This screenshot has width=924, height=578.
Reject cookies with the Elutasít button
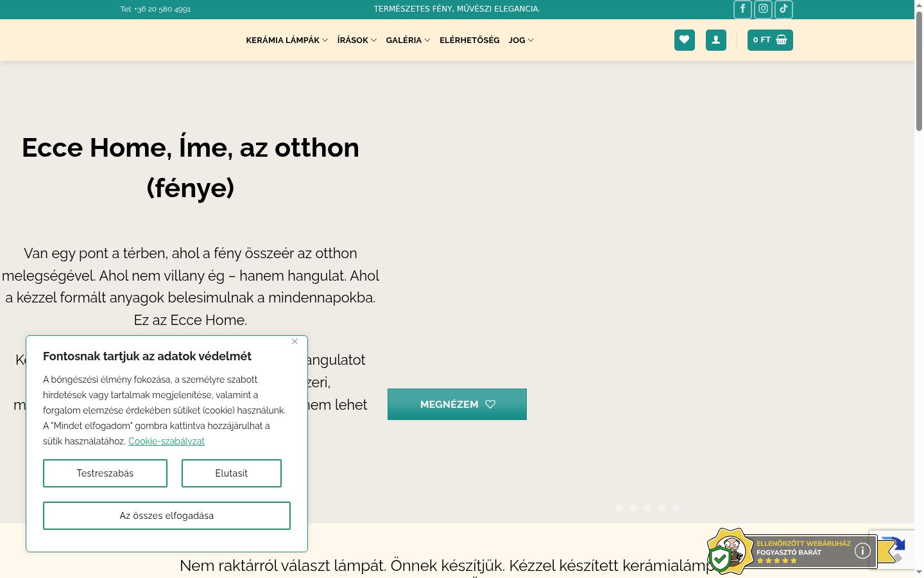(232, 473)
